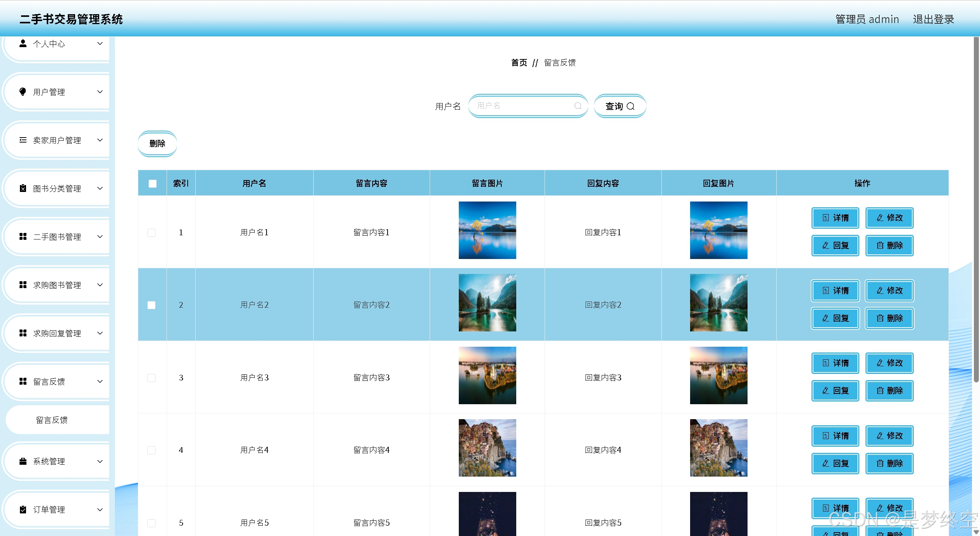Viewport: 980px width, 536px height.
Task: Expand the 卖家用户管理 chevron
Action: point(100,140)
